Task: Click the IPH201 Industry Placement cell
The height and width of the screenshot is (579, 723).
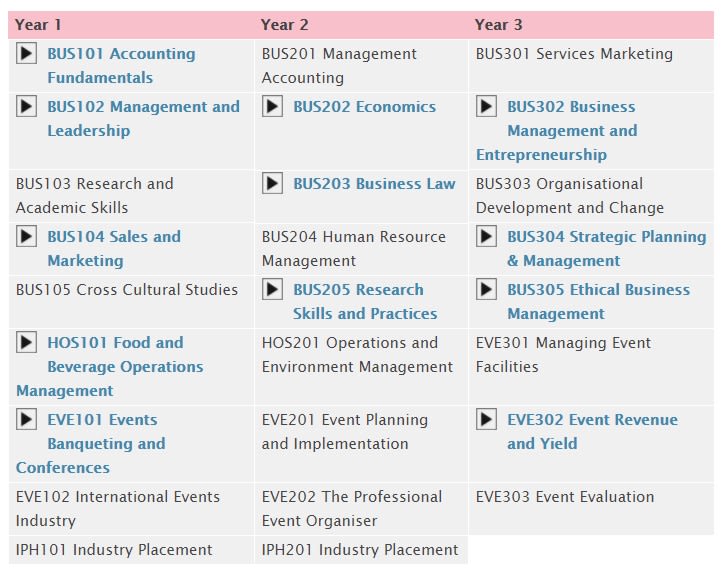Action: coord(361,549)
